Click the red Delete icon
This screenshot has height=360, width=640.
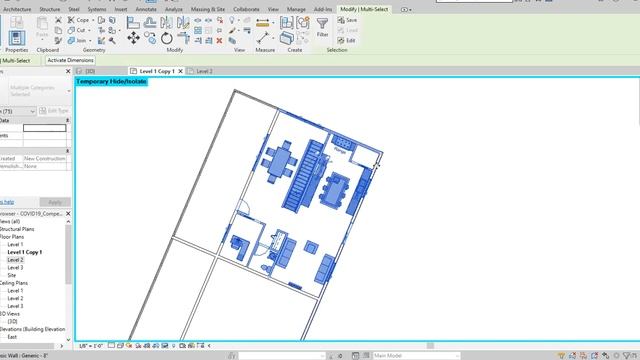click(219, 40)
